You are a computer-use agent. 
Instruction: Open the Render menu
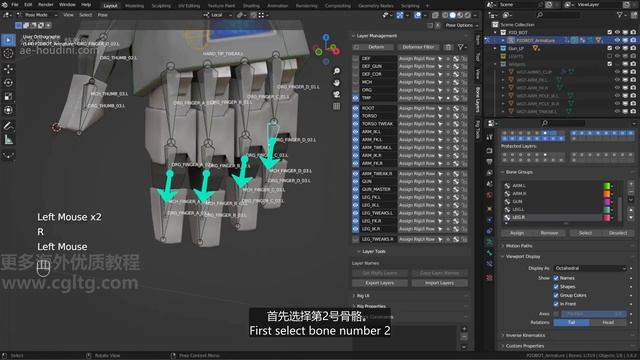click(x=46, y=4)
